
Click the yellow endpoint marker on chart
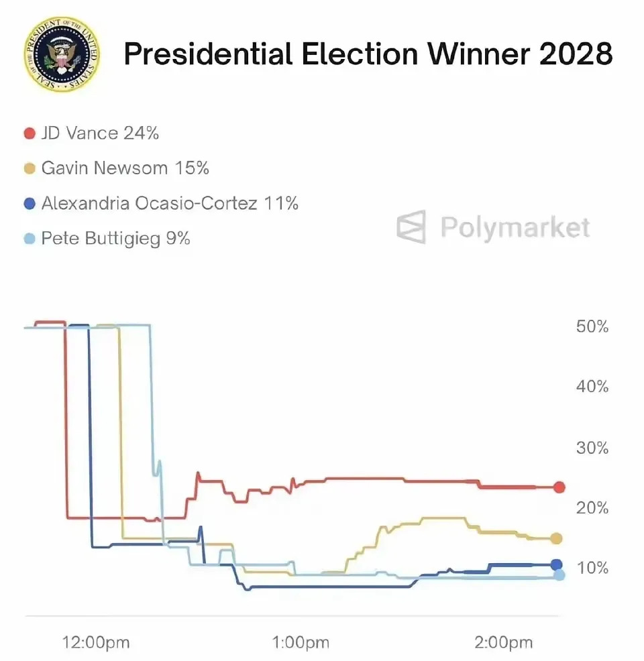(x=556, y=538)
